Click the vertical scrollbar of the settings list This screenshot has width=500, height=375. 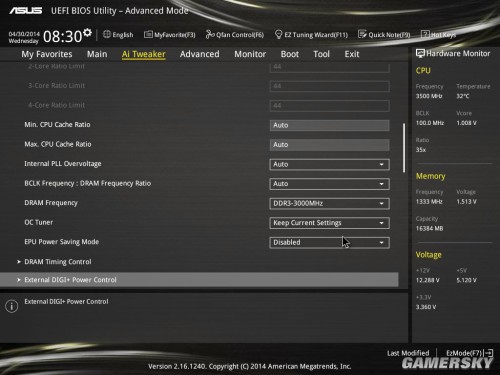pos(404,148)
